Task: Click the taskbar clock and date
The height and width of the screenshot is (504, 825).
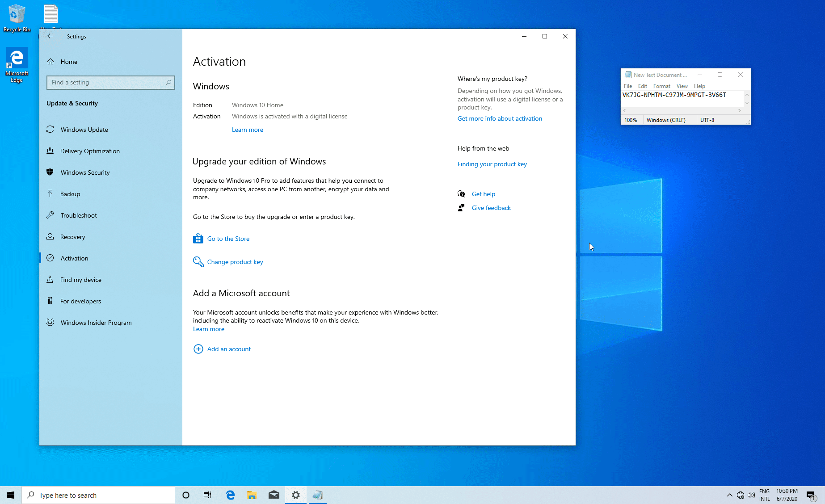Action: [x=787, y=495]
